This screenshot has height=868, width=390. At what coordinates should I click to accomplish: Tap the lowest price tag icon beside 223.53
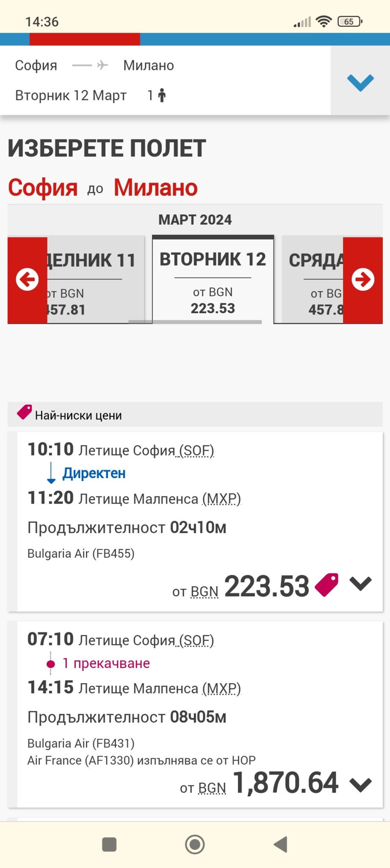326,585
